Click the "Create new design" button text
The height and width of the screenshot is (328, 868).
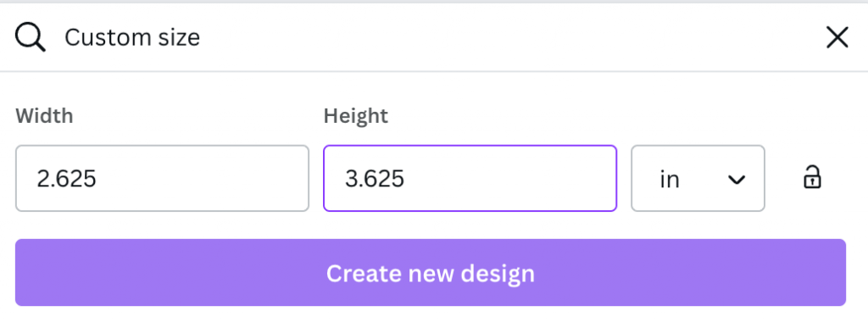430,273
